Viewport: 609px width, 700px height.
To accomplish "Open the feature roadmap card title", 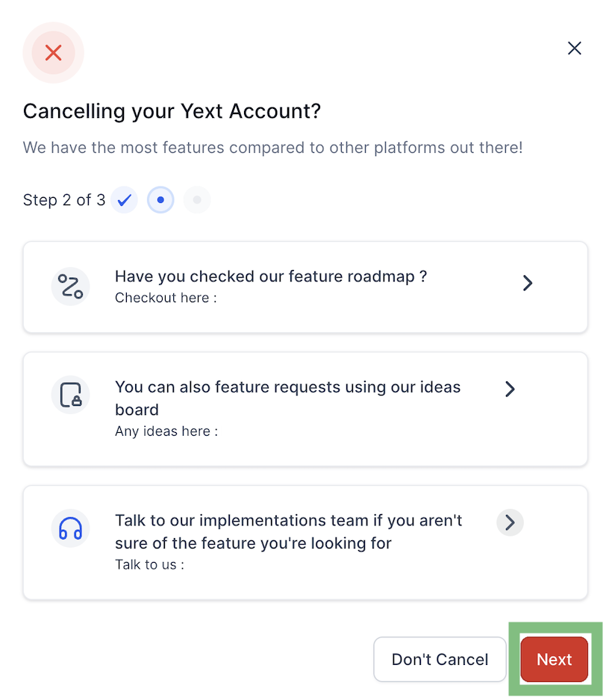I will click(x=271, y=276).
